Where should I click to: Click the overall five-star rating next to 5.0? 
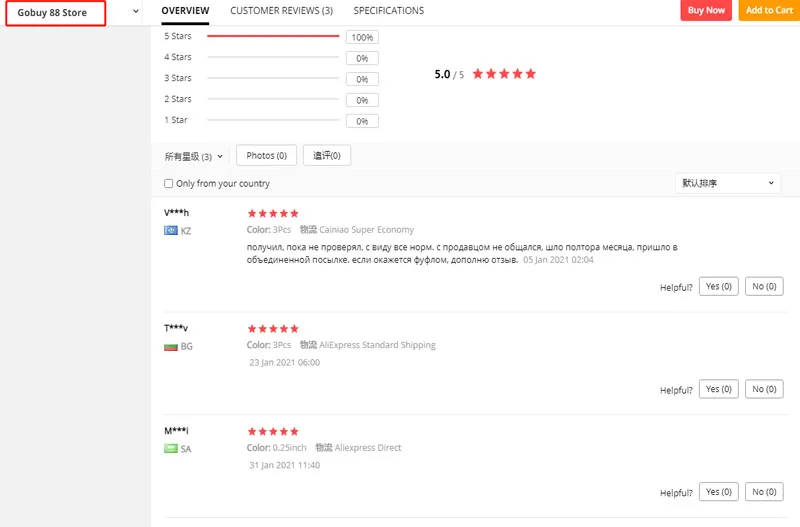(x=504, y=74)
